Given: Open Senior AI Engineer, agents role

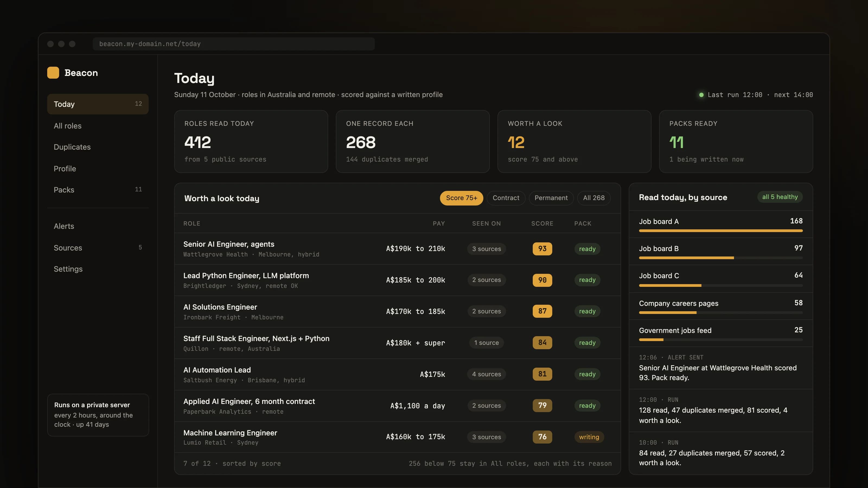Looking at the screenshot, I should coord(397,249).
